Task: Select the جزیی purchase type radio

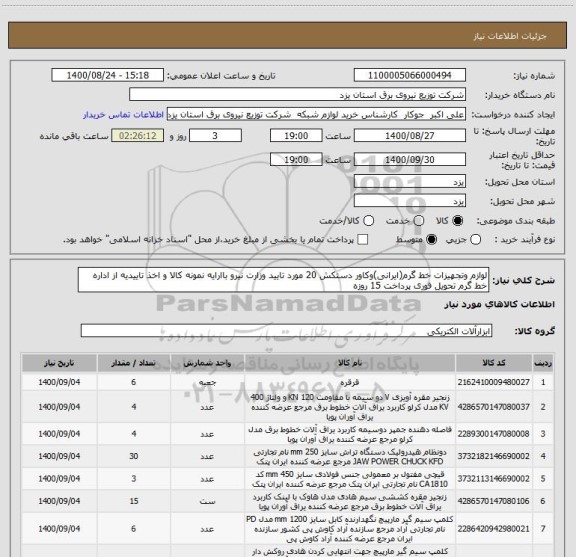Action: click(475, 240)
